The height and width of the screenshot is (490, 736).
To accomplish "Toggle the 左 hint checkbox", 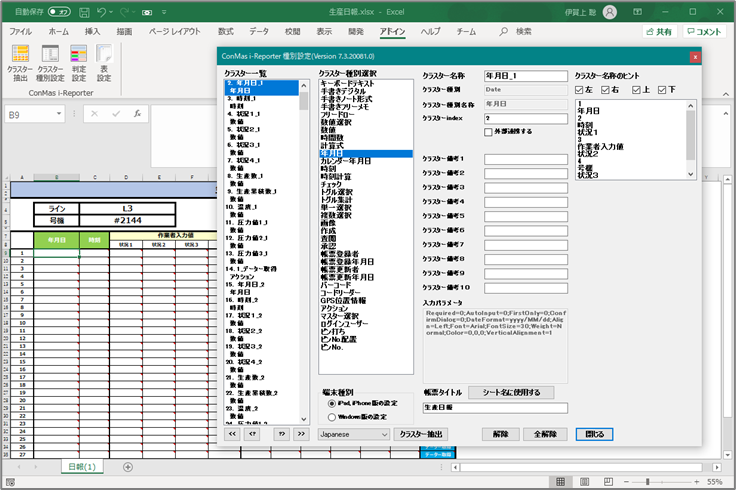I will [x=581, y=91].
